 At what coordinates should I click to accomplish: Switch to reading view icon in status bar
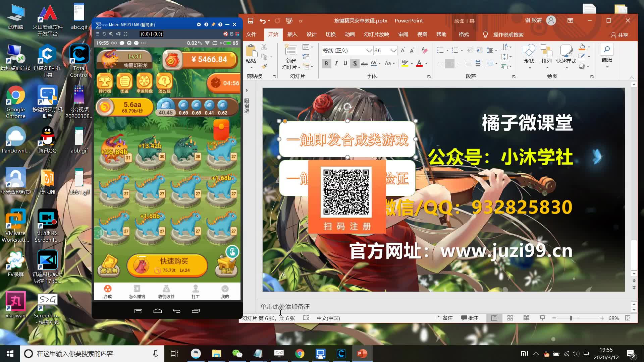(526, 318)
